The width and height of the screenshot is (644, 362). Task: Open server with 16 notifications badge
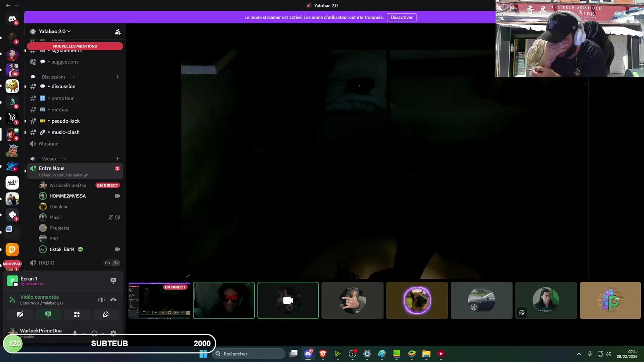pos(12,69)
